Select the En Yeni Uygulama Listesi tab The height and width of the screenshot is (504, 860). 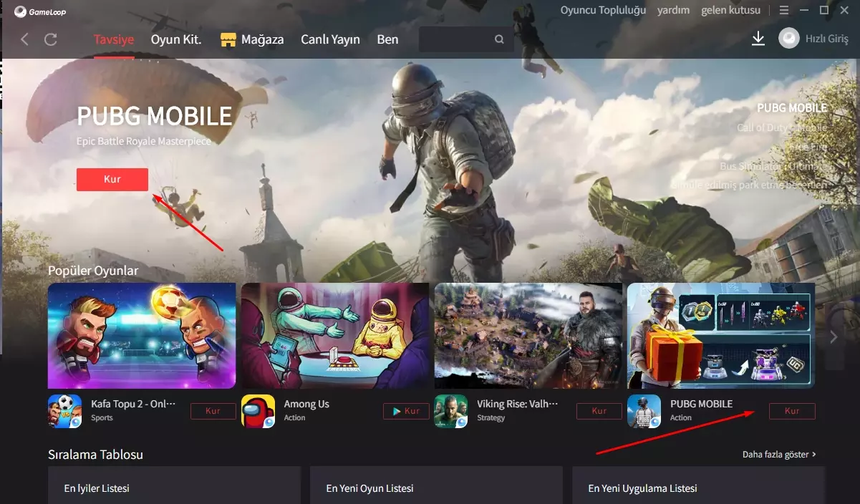(641, 488)
